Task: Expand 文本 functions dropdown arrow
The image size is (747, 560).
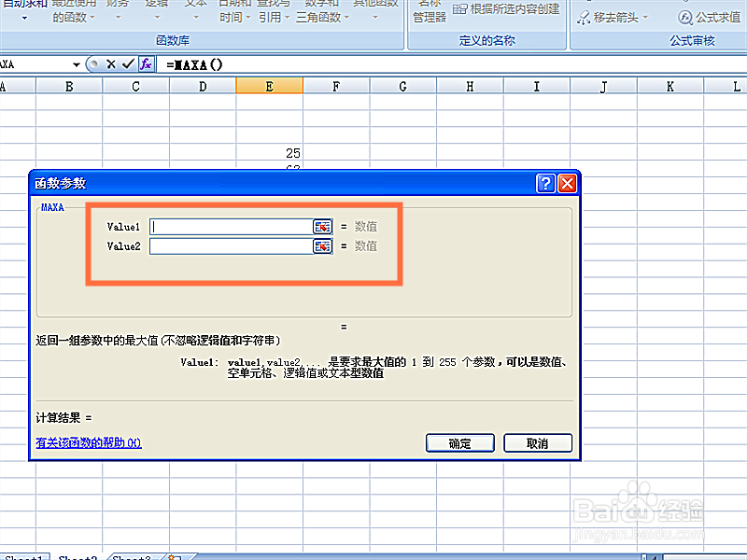Action: [196, 18]
